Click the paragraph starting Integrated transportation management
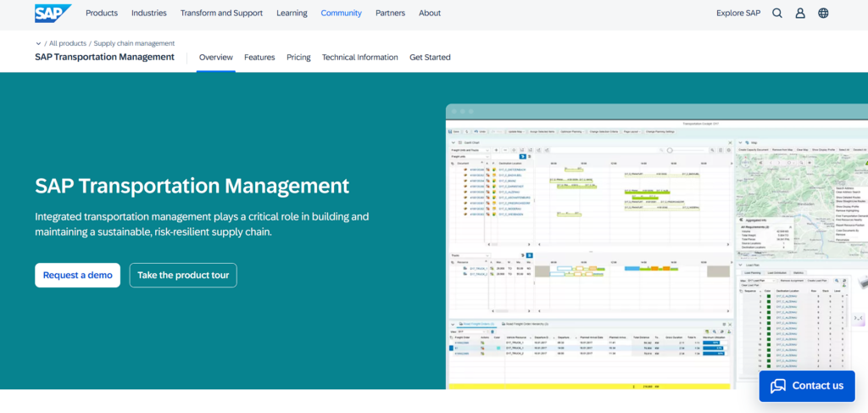Viewport: 868px width, 413px height. pyautogui.click(x=202, y=224)
